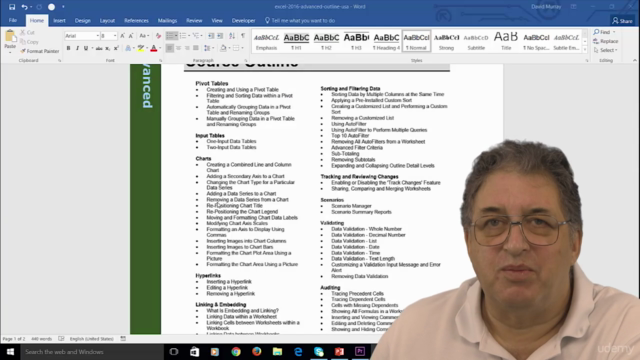Open the Select menu in Editing
The height and width of the screenshot is (360, 640).
click(606, 50)
